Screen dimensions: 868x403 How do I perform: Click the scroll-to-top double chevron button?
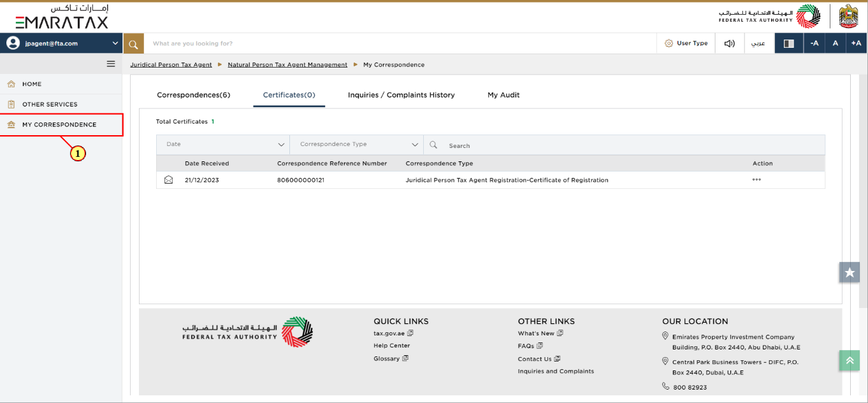pos(850,360)
